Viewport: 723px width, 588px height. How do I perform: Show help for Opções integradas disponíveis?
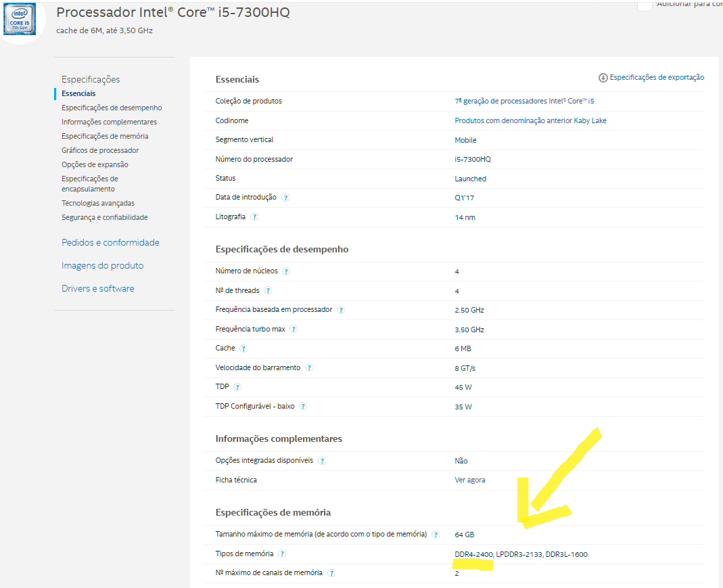pos(322,461)
